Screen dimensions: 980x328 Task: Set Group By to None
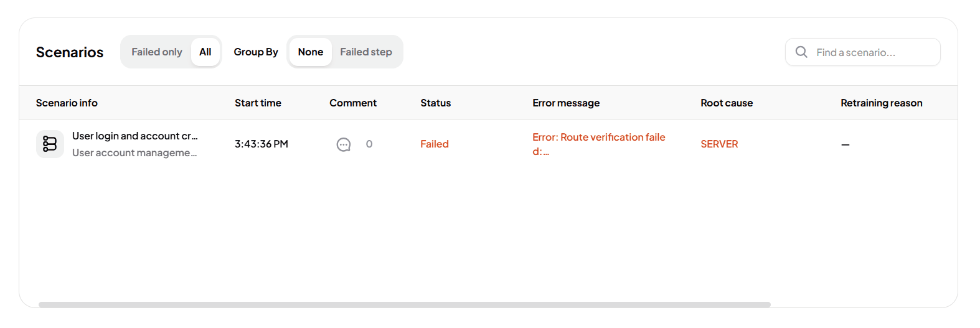(311, 52)
